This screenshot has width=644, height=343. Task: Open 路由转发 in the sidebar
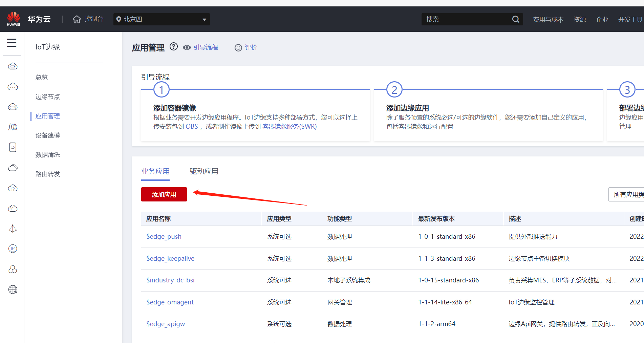(48, 174)
